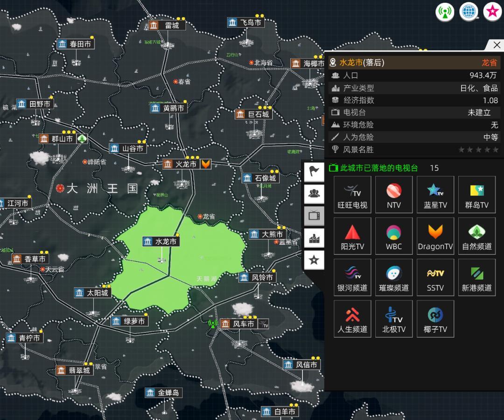Open the 椰子TV channel tile
Image resolution: width=504 pixels, height=420 pixels.
435,319
